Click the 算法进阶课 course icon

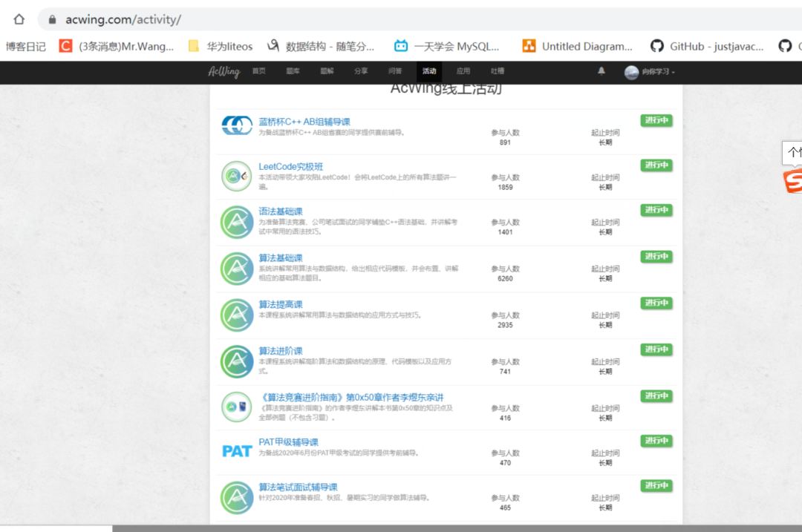coord(237,361)
